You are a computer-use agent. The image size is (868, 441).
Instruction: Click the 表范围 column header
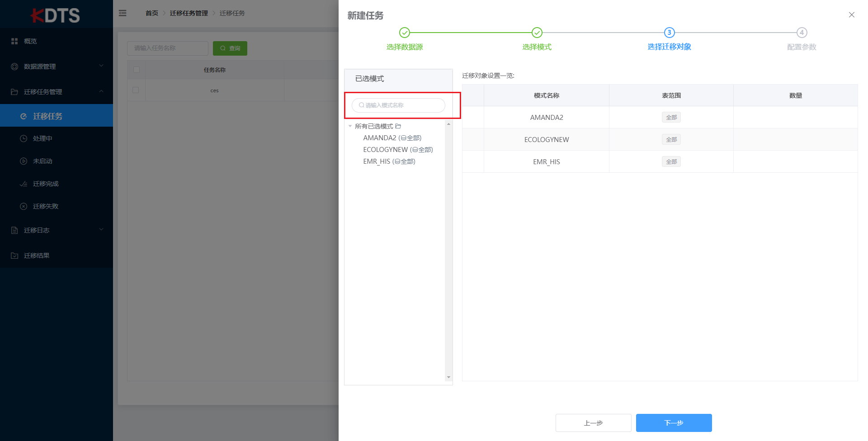[671, 95]
